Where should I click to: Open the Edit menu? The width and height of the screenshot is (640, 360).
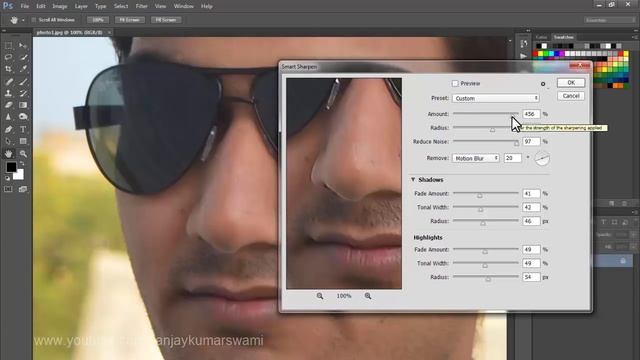pos(41,6)
